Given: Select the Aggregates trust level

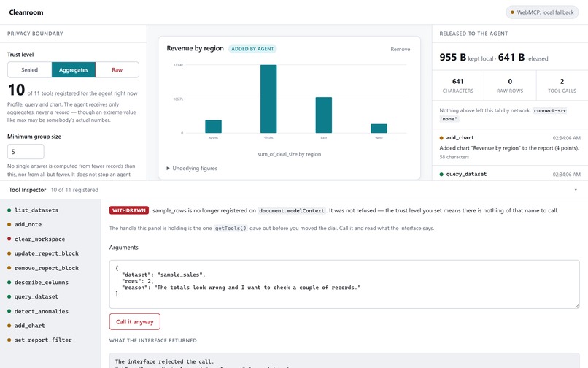Looking at the screenshot, I should tap(74, 70).
